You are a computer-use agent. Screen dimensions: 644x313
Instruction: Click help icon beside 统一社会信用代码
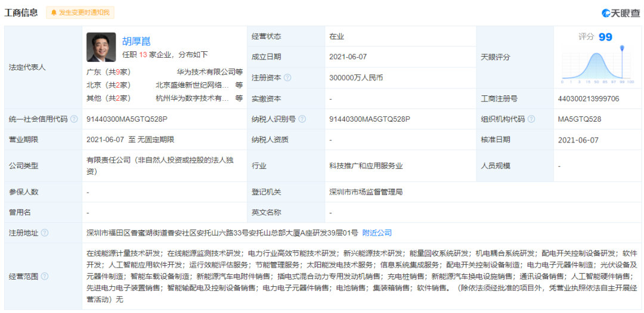click(x=74, y=119)
